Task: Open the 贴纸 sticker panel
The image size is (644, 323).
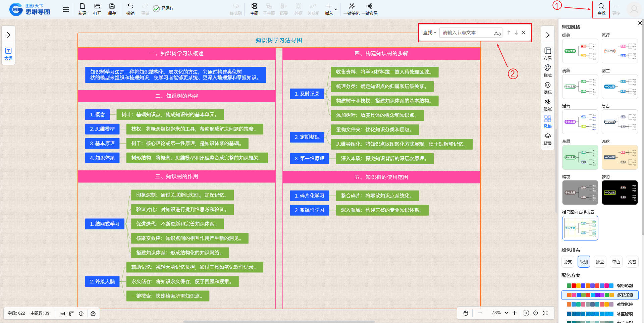Action: pyautogui.click(x=547, y=105)
